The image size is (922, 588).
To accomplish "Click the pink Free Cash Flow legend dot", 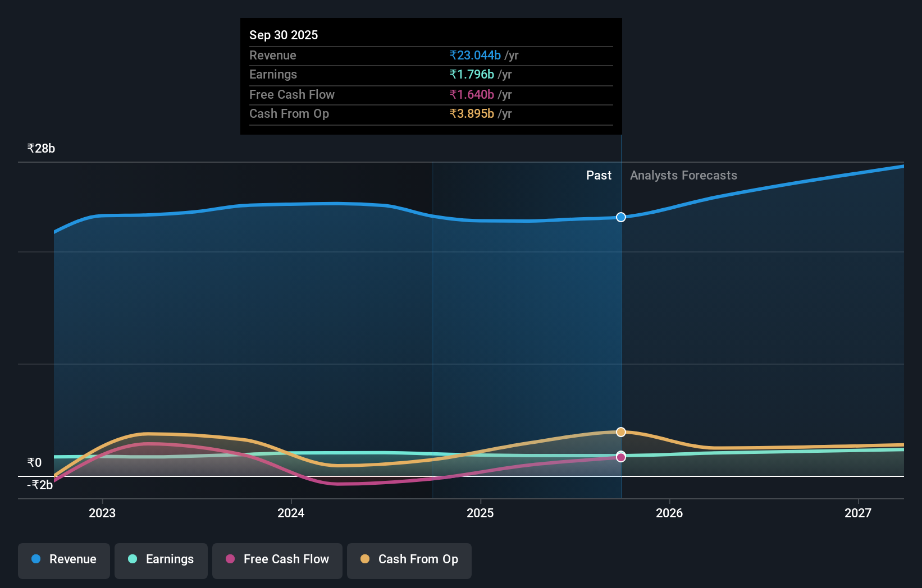I will [x=230, y=559].
